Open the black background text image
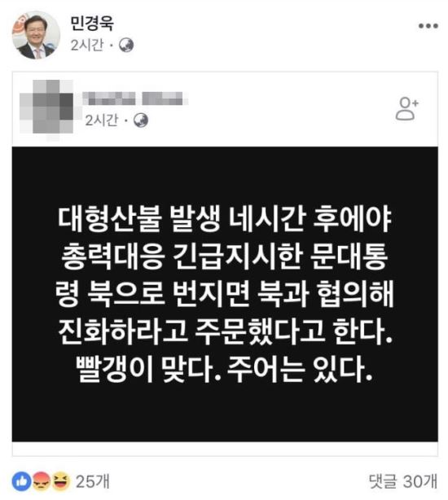Screen dimensions: 448x500 tap(225, 294)
